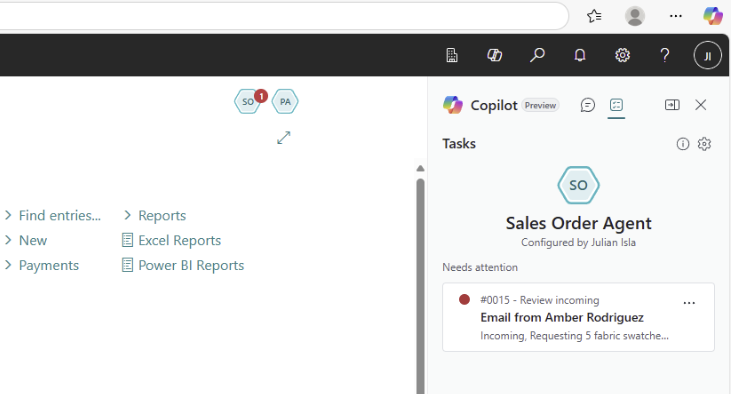This screenshot has width=731, height=394.
Task: Click the Preview badge beside Copilot
Action: point(540,105)
